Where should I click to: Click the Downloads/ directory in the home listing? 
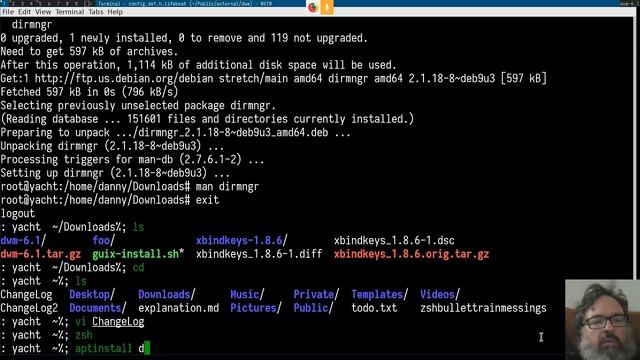coord(167,294)
